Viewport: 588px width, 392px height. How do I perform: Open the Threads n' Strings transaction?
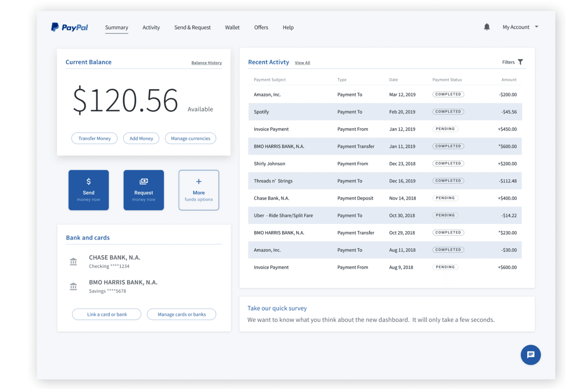(x=385, y=181)
